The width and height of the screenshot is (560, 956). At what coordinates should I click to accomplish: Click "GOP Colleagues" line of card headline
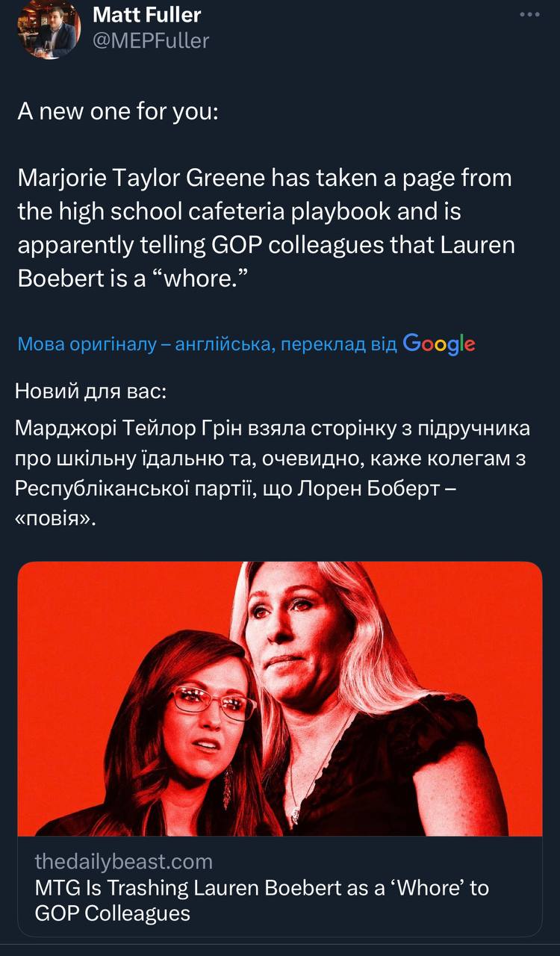(x=112, y=913)
